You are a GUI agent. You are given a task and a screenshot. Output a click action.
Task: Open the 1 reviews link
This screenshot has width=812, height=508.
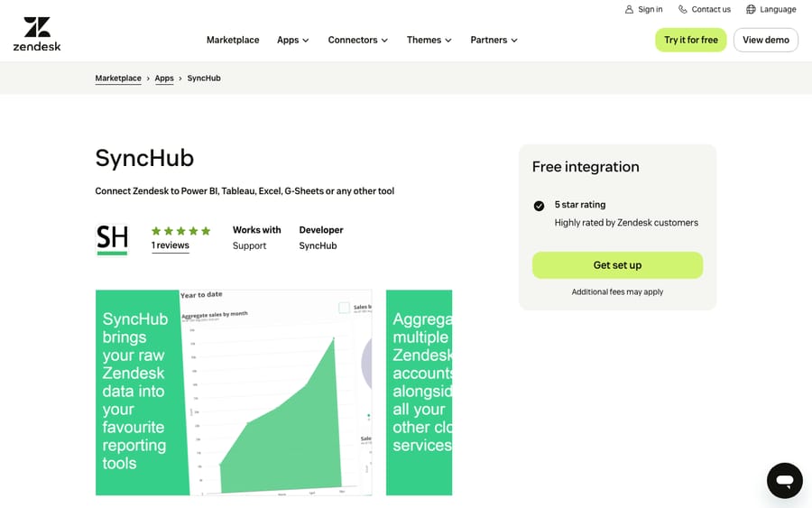point(171,245)
